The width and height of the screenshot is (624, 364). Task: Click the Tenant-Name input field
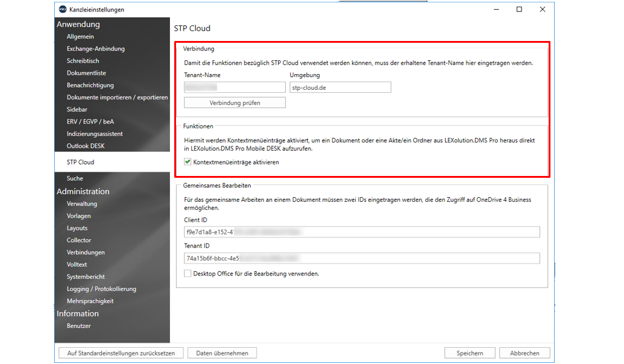[235, 87]
